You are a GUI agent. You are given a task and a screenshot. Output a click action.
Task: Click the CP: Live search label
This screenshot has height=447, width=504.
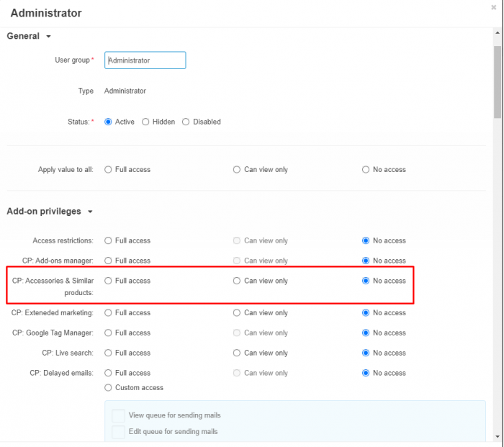pyautogui.click(x=68, y=353)
